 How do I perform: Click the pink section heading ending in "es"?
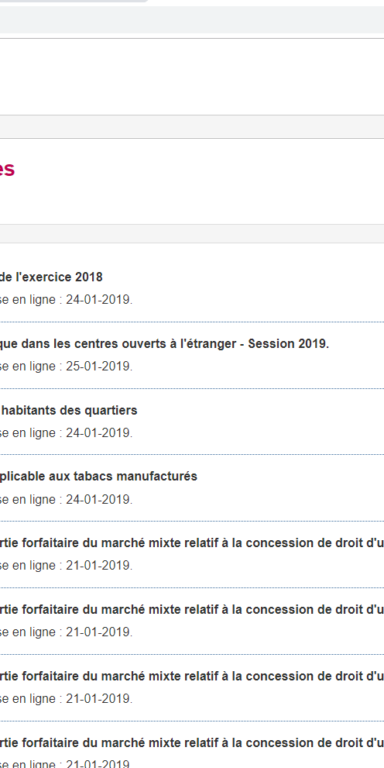[7, 169]
